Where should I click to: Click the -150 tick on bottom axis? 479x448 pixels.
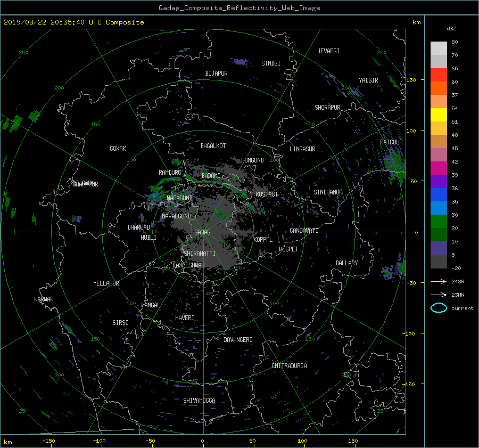(x=48, y=441)
